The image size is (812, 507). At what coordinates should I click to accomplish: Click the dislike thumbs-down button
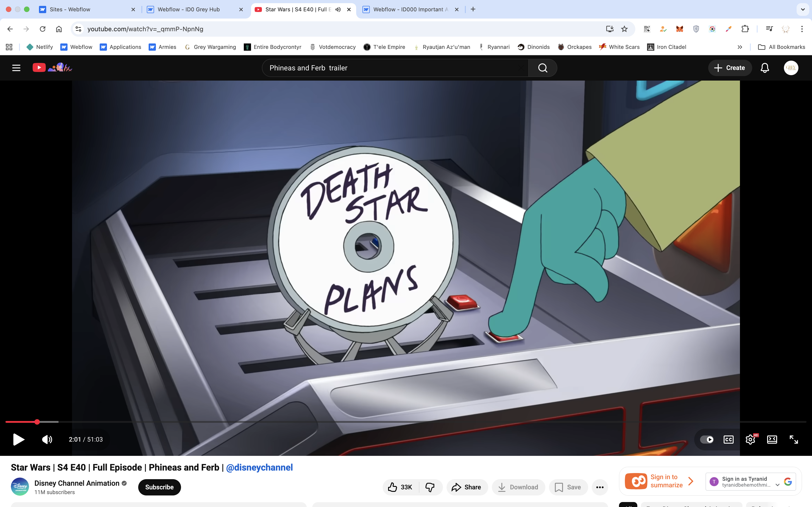pos(430,487)
